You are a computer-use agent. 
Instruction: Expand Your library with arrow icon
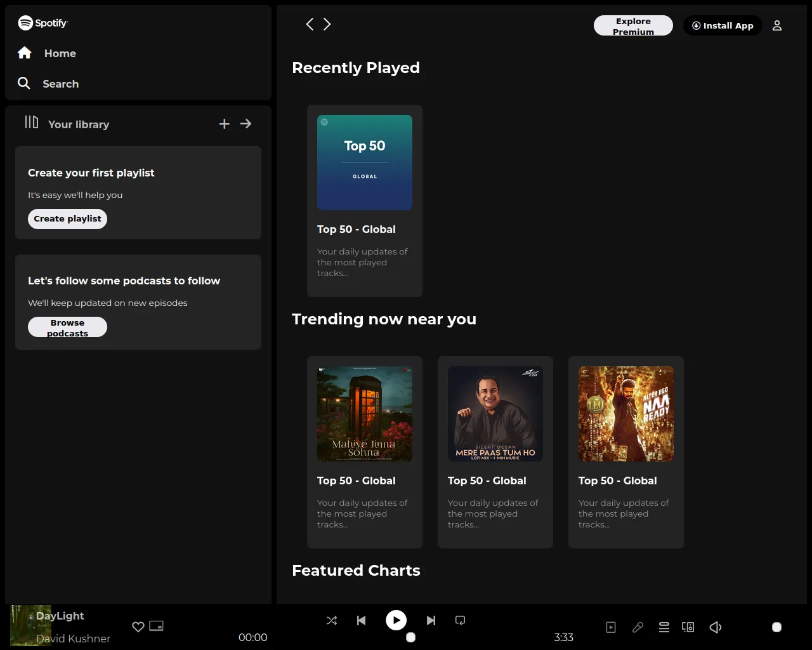tap(246, 124)
